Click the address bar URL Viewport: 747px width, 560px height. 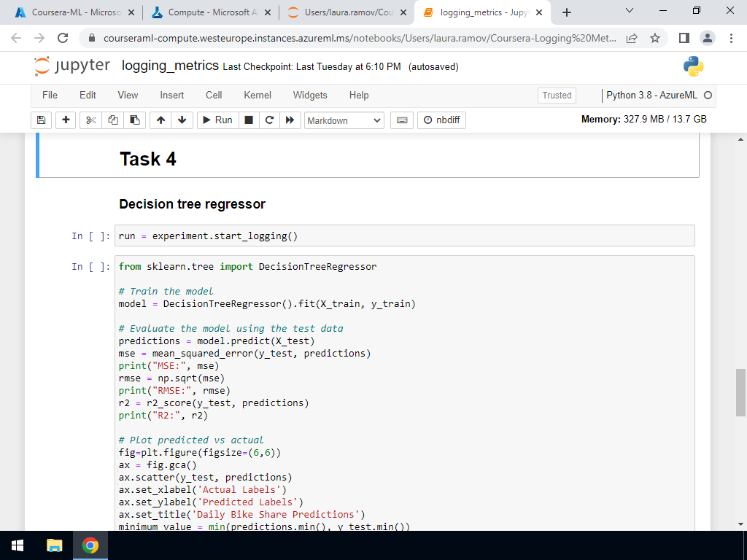click(360, 38)
